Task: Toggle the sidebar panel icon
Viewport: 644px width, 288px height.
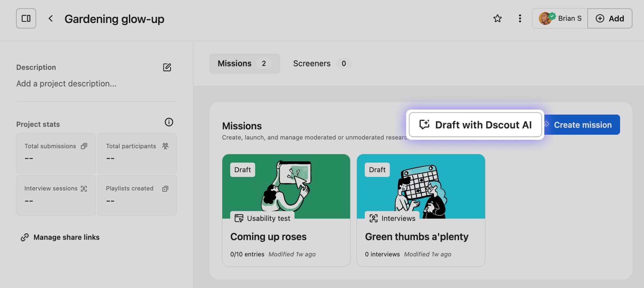Action: point(26,19)
